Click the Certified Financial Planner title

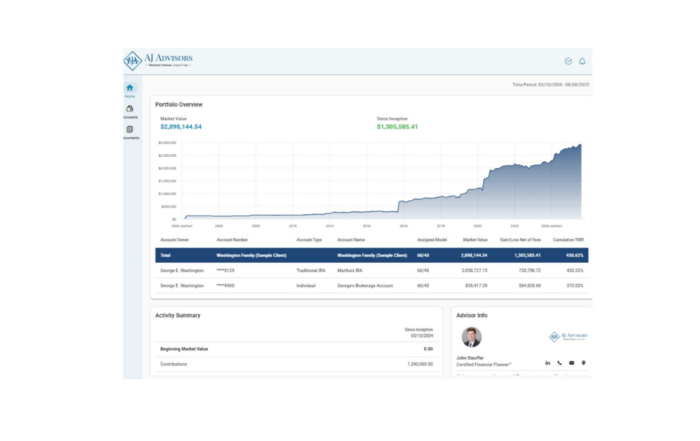484,365
